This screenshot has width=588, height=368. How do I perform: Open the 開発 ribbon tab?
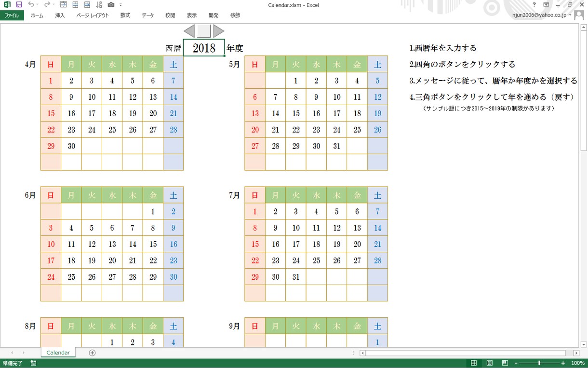214,15
